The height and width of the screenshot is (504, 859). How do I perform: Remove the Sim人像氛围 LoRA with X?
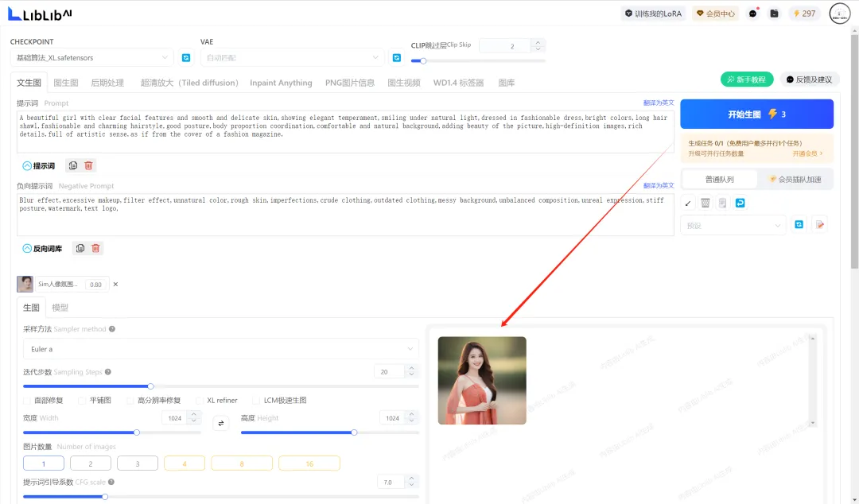tap(115, 284)
